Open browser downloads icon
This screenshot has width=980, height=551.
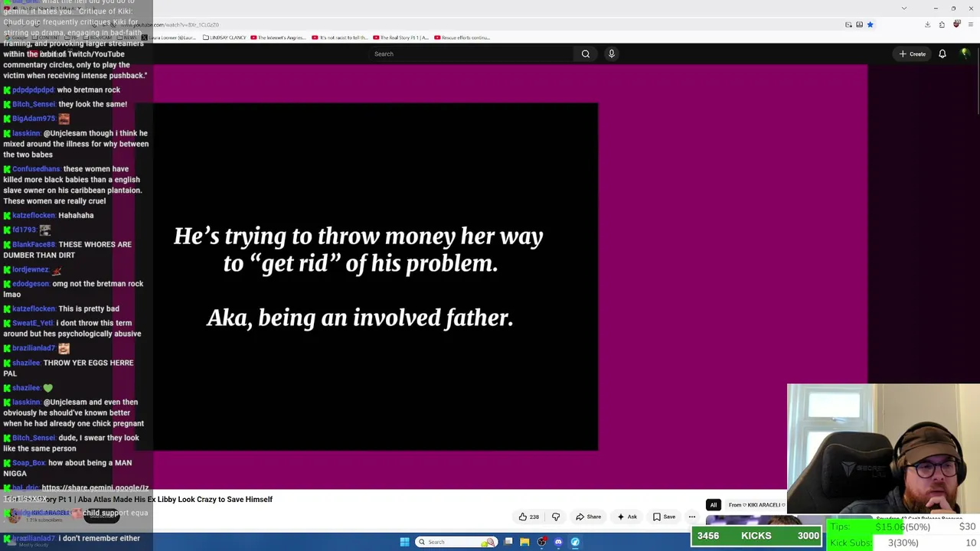(927, 24)
